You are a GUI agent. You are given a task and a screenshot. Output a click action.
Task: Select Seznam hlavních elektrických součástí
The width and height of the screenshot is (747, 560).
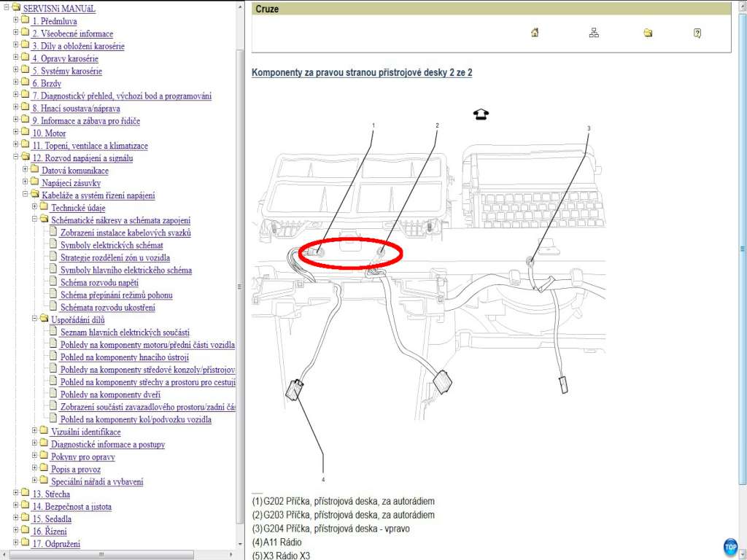pyautogui.click(x=125, y=332)
